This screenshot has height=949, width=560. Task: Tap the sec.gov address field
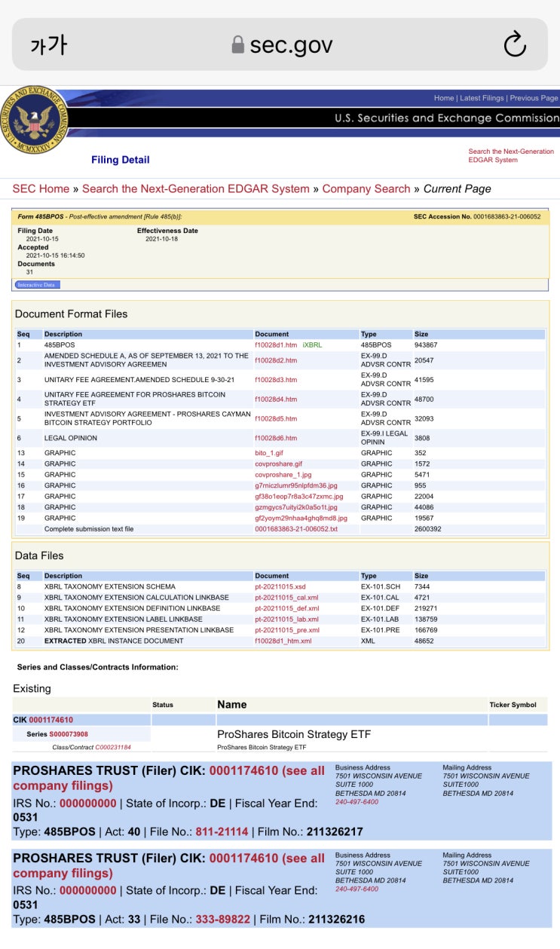click(280, 45)
